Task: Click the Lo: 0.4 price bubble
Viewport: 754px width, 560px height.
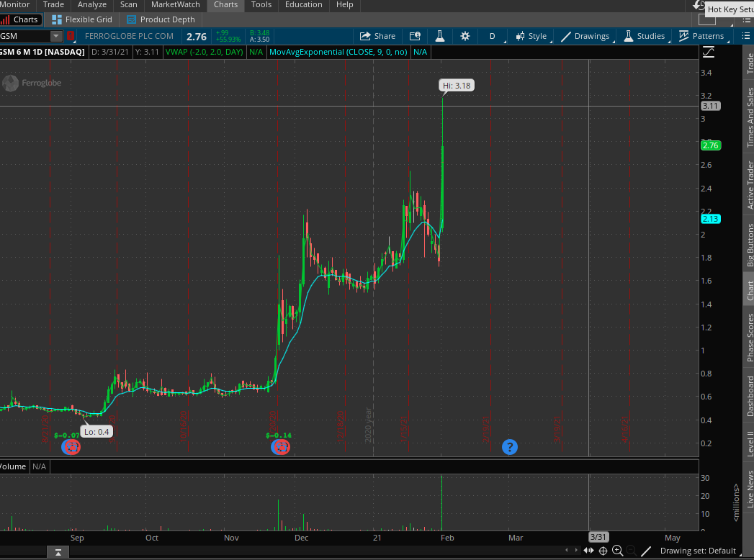Action: [97, 432]
